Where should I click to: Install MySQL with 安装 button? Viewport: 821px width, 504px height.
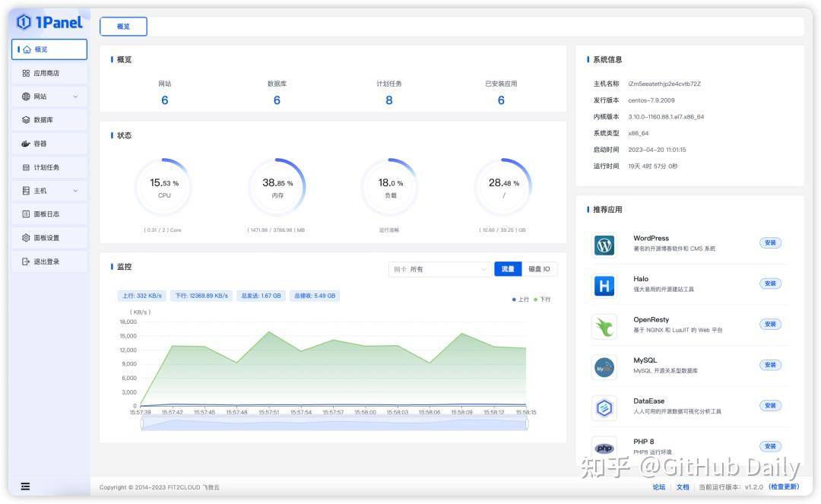(x=769, y=365)
